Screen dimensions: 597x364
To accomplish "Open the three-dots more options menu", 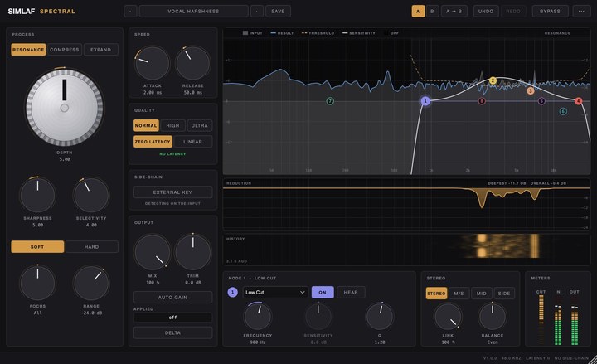I will pos(581,12).
